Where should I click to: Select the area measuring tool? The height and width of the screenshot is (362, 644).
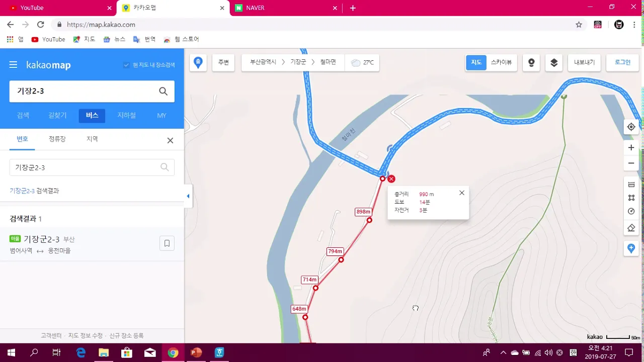tap(631, 198)
